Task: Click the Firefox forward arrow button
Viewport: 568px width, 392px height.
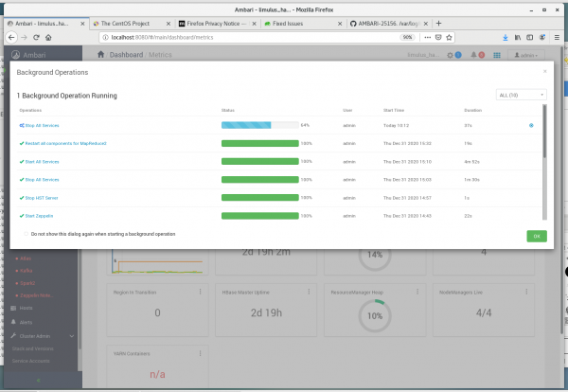Action: (x=24, y=37)
